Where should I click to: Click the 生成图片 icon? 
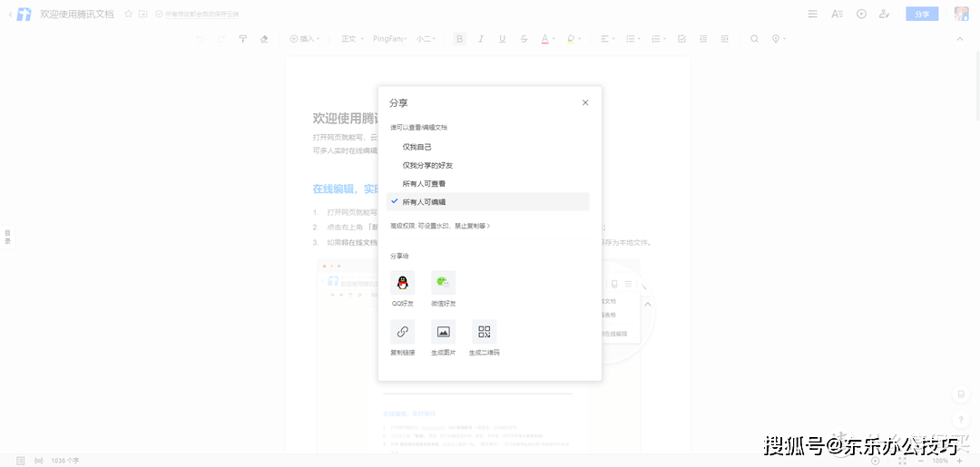[x=443, y=332]
